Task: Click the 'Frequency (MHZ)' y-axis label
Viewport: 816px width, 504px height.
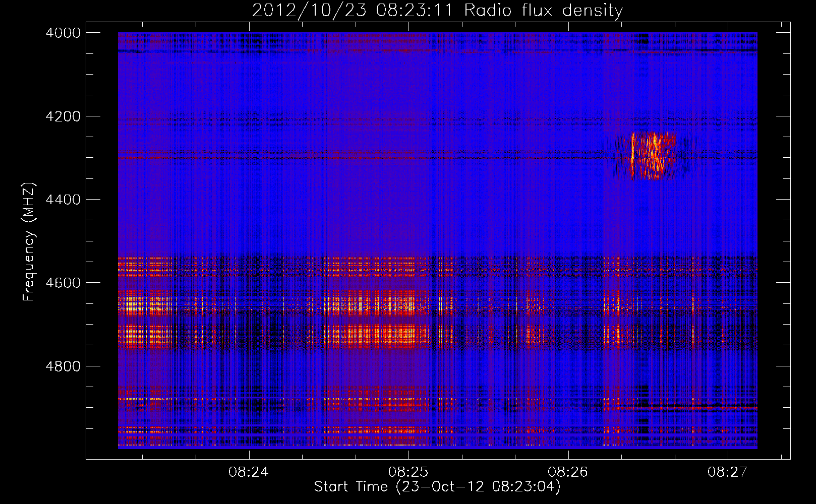Action: 29,242
